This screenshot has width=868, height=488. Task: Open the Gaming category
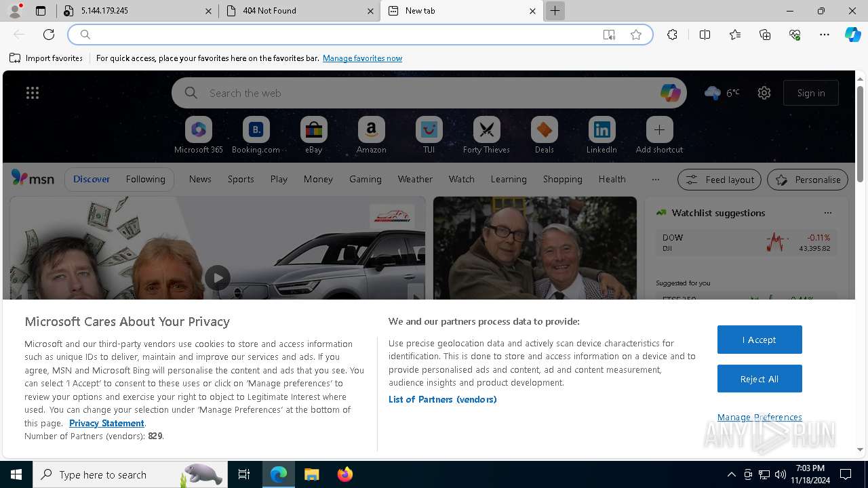(366, 179)
